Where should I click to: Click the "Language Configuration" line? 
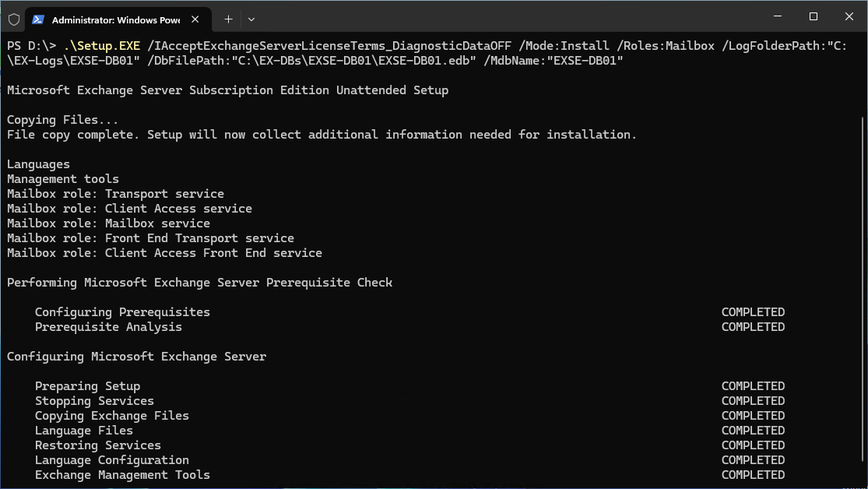[x=112, y=460]
